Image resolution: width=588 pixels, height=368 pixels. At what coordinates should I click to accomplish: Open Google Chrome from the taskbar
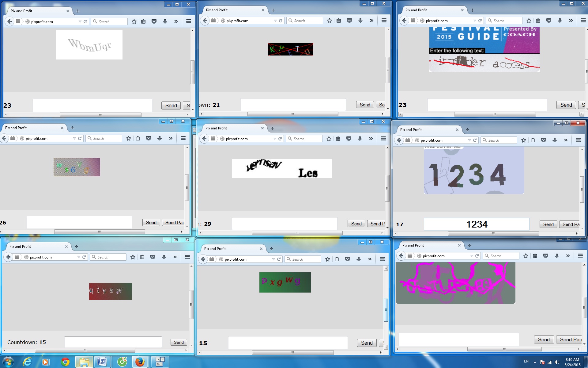[x=65, y=362]
